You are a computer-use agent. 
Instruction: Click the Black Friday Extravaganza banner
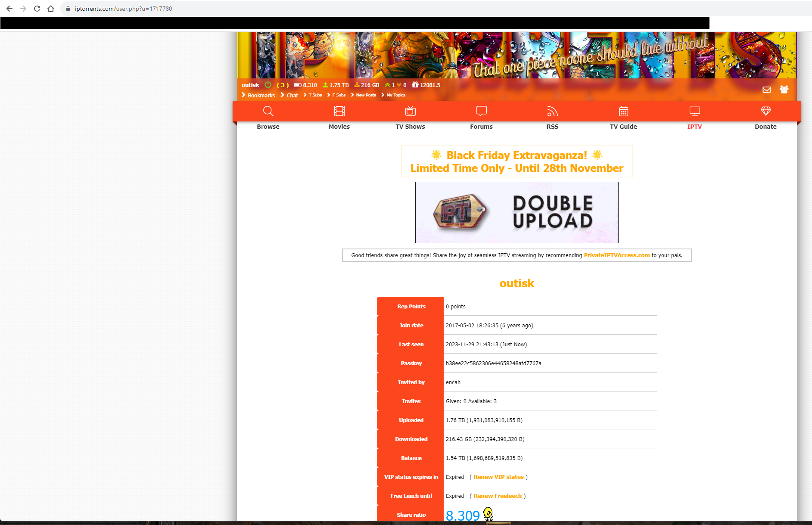point(517,162)
